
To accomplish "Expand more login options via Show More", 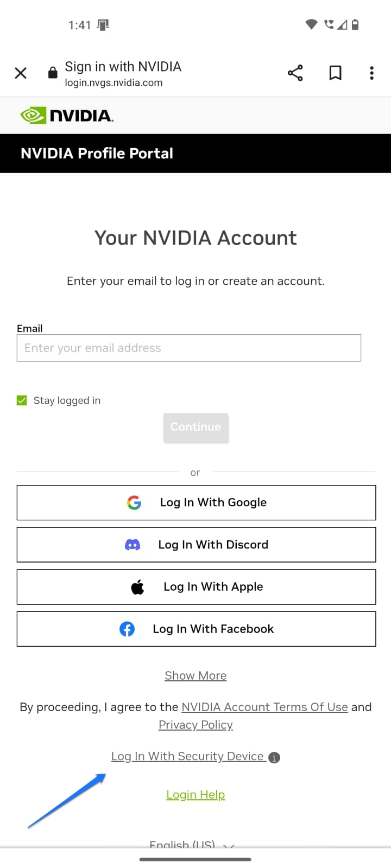I will coord(195,675).
